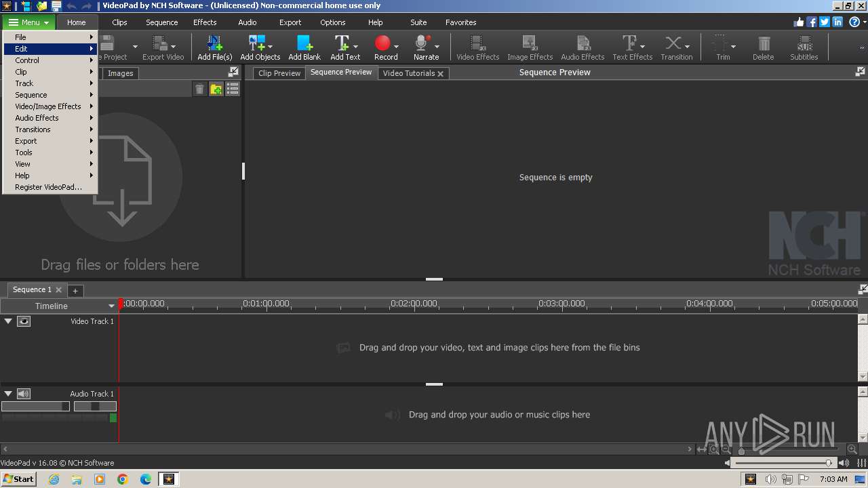Open the File submenu
Viewport: 868px width, 488px height.
click(x=51, y=37)
